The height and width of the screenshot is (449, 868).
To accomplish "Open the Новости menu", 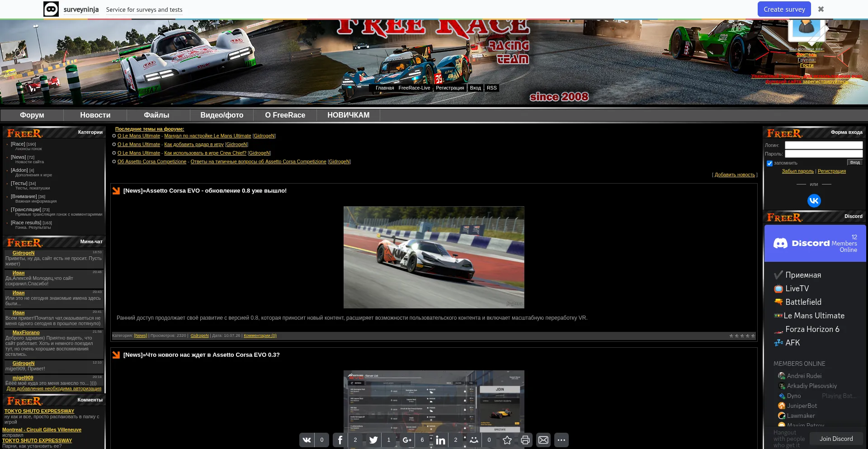I will point(95,115).
